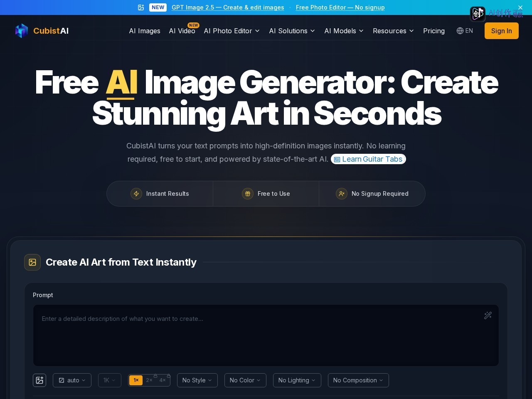Screen dimensions: 532x399
Task: Click the Sign In button
Action: [502, 31]
